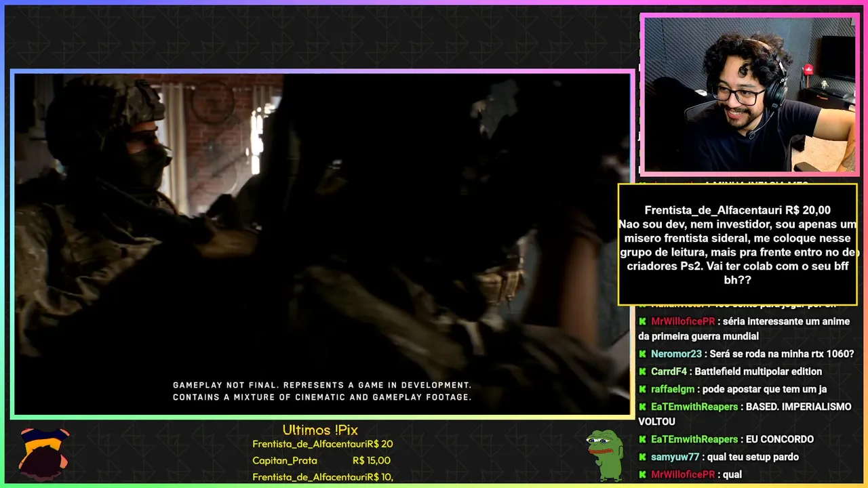Open EaTEmwithReapers username on 'EU CONCORDO' message
Viewport: 868px width, 488px height.
point(694,439)
